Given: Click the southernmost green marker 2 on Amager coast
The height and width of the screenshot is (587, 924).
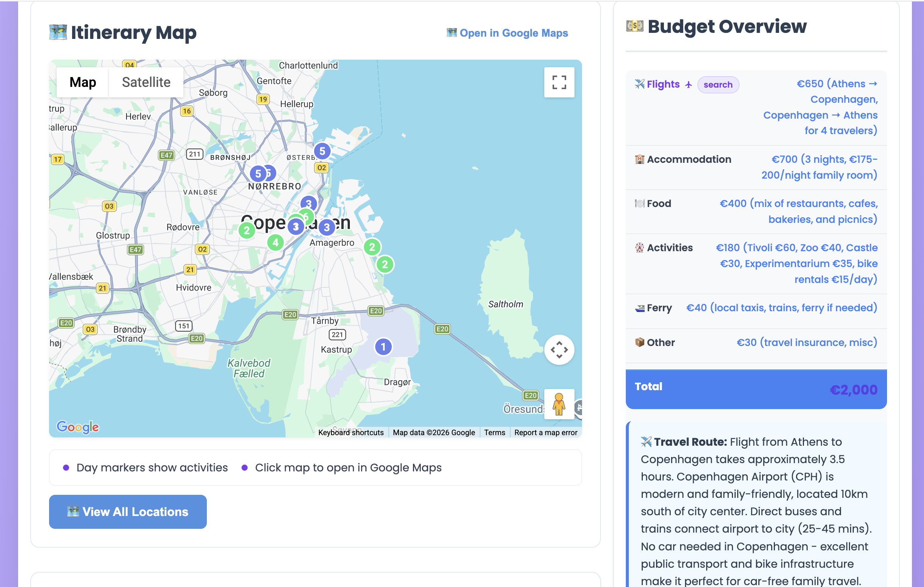Looking at the screenshot, I should (x=385, y=264).
